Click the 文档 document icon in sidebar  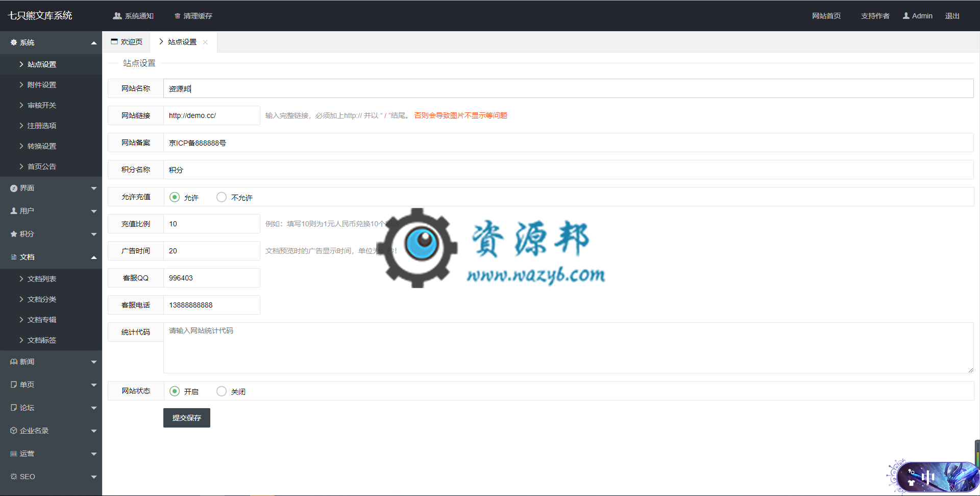coord(14,257)
